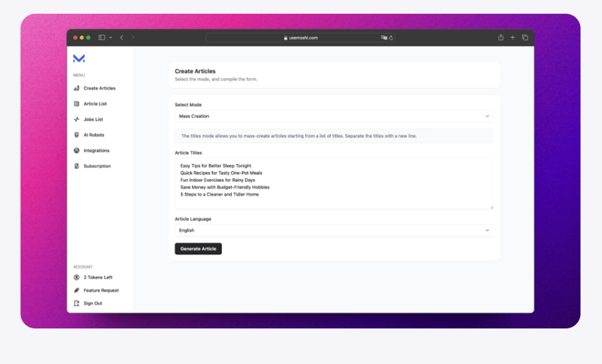Click the 'Article Language' field label
This screenshot has height=364, width=602.
pos(193,219)
